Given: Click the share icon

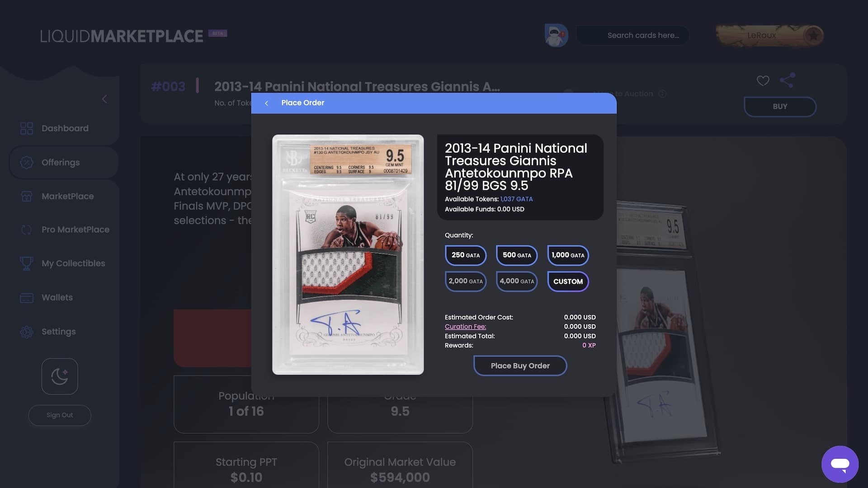Looking at the screenshot, I should 788,80.
